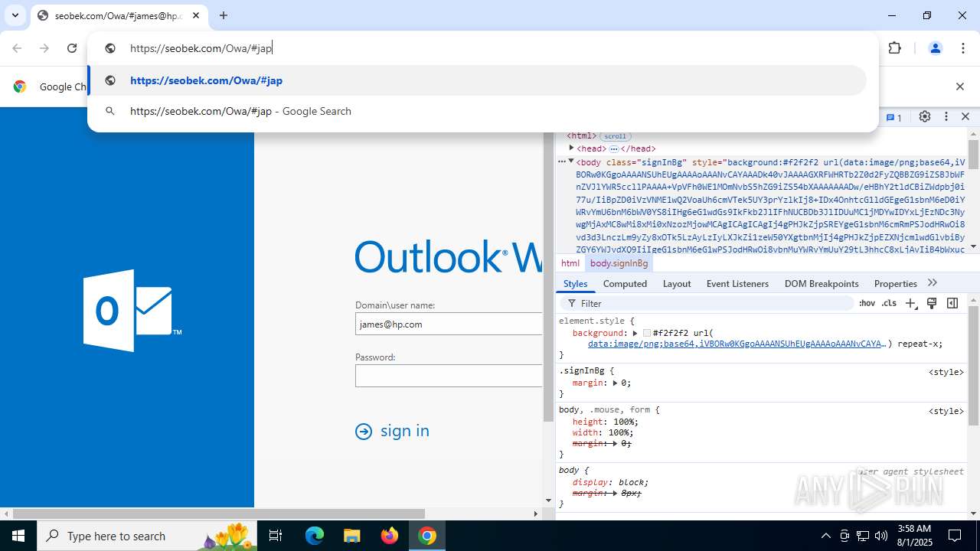Click the sign in link

392,431
